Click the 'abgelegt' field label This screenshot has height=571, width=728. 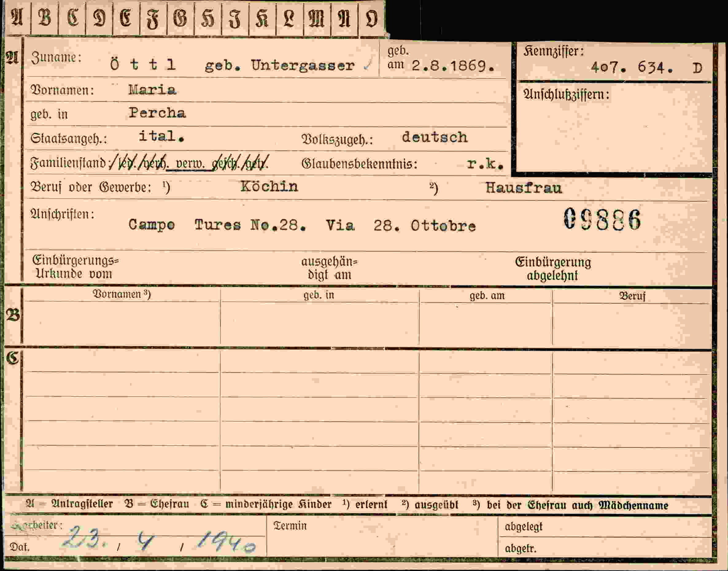pos(523,526)
